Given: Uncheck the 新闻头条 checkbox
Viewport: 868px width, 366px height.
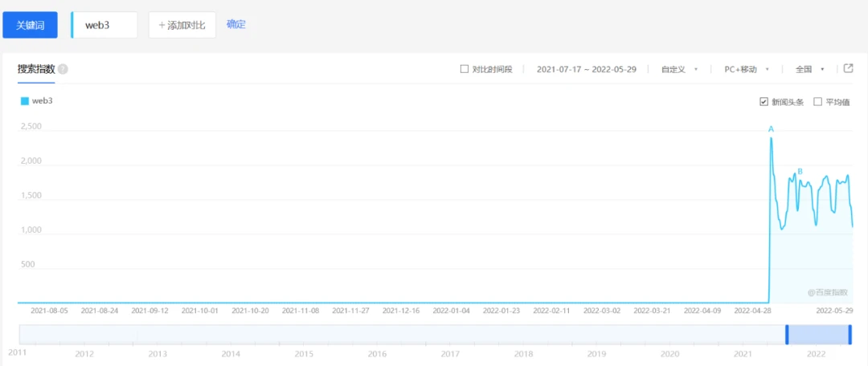Looking at the screenshot, I should [764, 102].
